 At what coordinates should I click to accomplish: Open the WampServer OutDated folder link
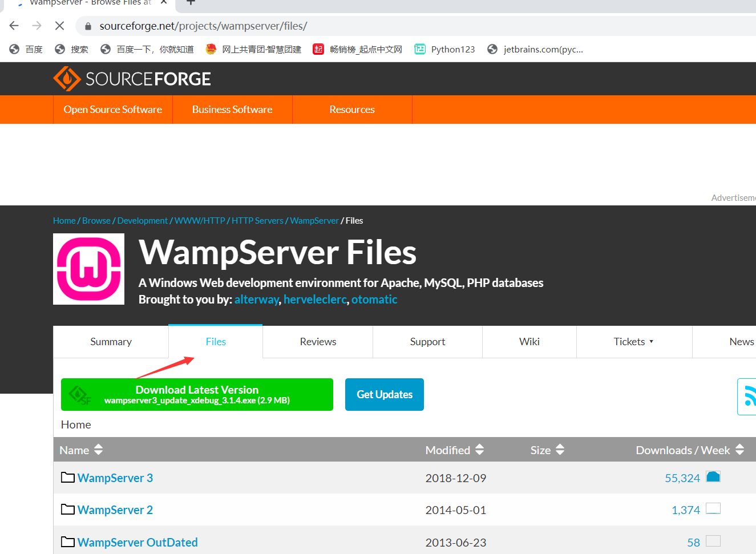tap(138, 543)
